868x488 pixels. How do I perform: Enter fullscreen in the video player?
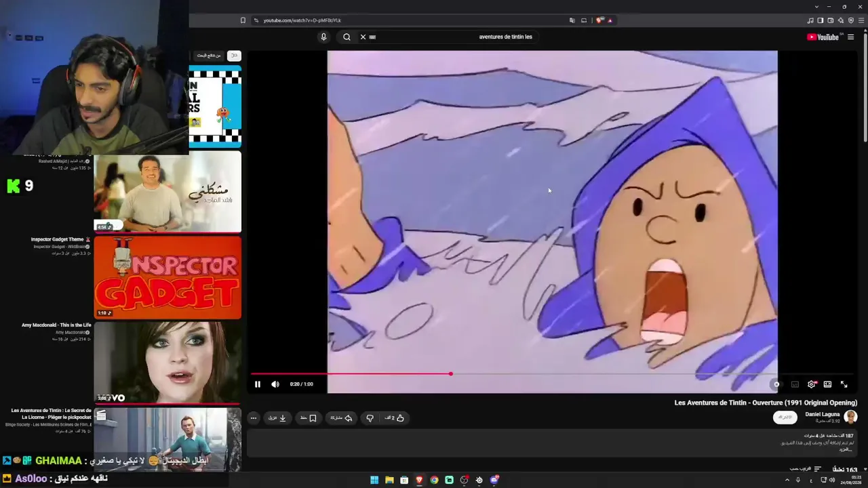click(844, 384)
